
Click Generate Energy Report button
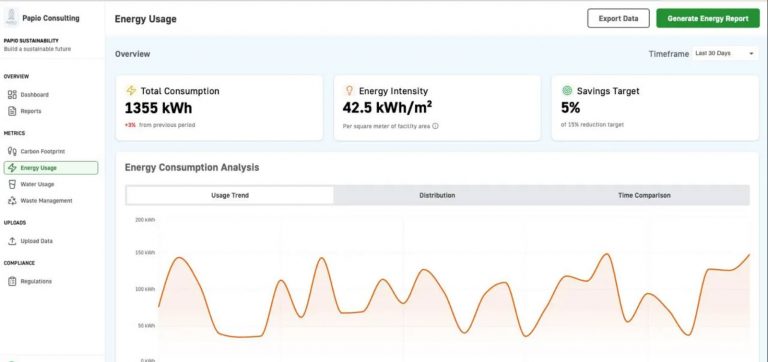coord(708,19)
